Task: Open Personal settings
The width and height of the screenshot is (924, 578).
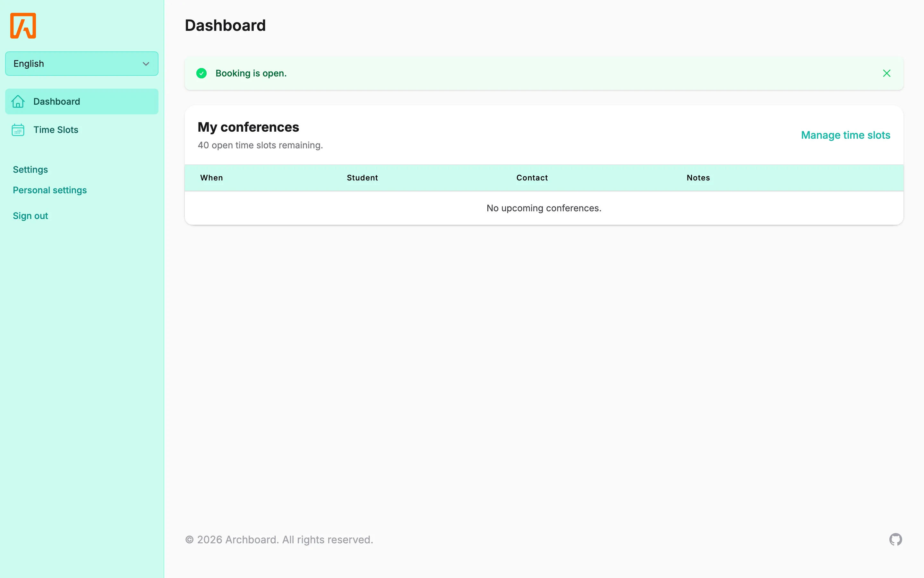Action: click(x=50, y=190)
